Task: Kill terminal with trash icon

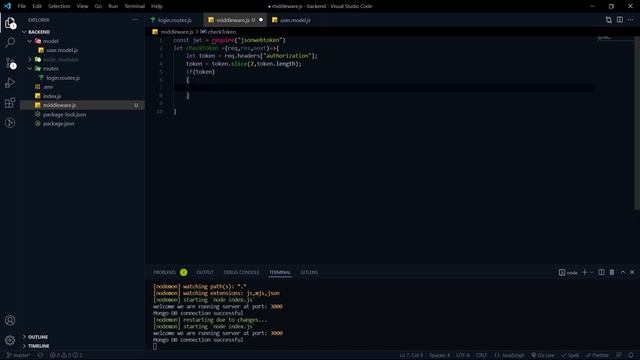Action: (612, 272)
